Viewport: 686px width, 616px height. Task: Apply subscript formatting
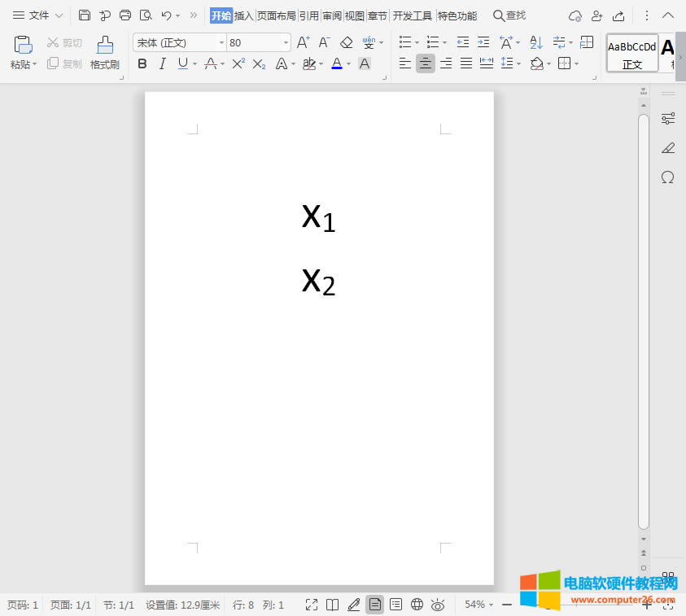click(x=259, y=63)
